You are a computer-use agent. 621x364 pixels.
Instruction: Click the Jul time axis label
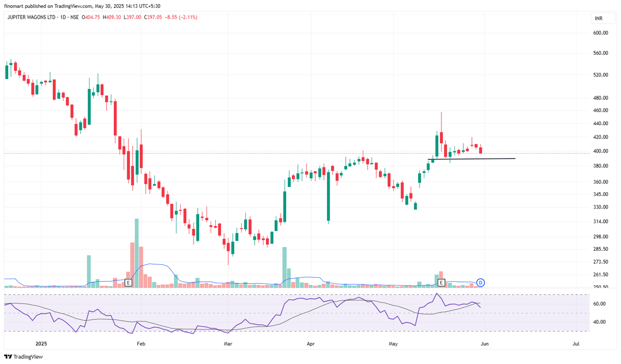[x=576, y=343]
